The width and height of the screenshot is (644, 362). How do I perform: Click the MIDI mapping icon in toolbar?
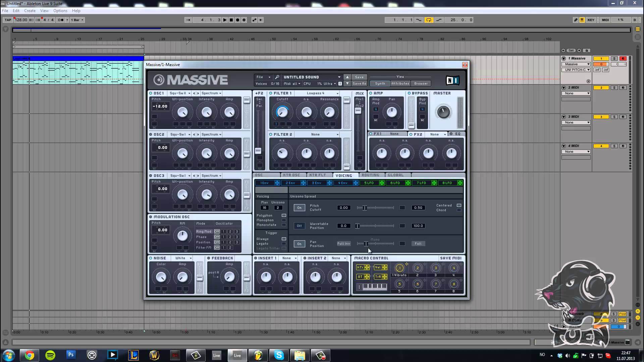pyautogui.click(x=605, y=19)
